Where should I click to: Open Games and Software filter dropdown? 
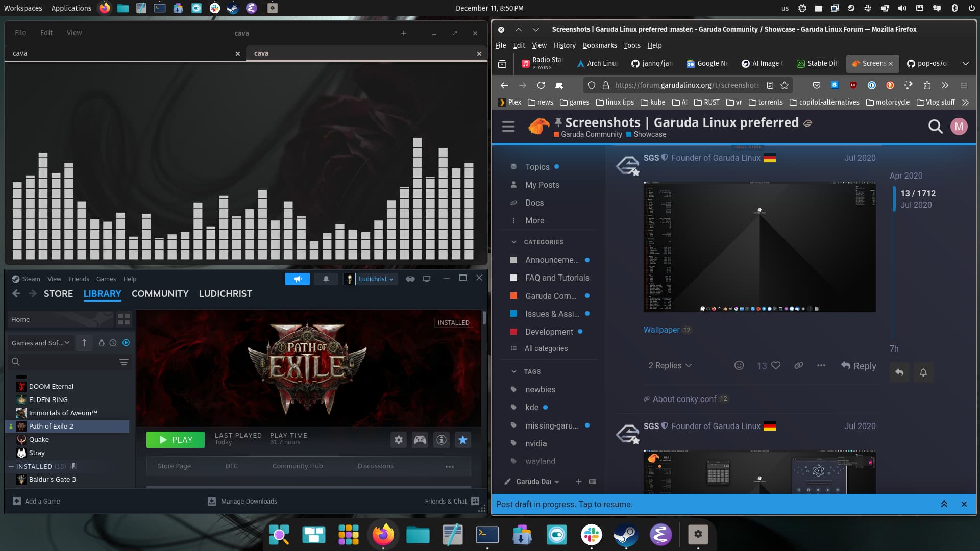pos(40,343)
